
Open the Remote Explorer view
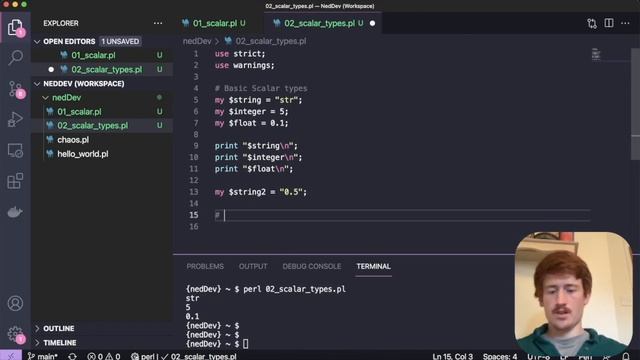click(15, 151)
